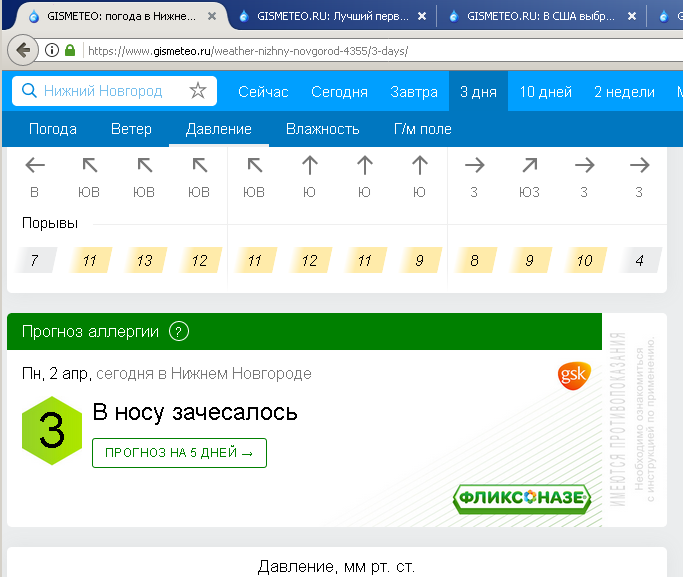Select the Влажность submenu item
Screen dimensions: 683x577
point(322,129)
